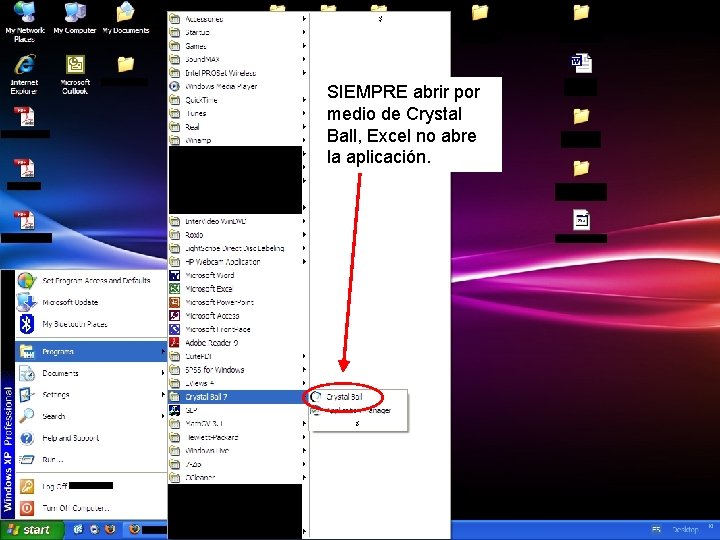This screenshot has height=540, width=720.
Task: Open Help and Support
Action: (92, 438)
